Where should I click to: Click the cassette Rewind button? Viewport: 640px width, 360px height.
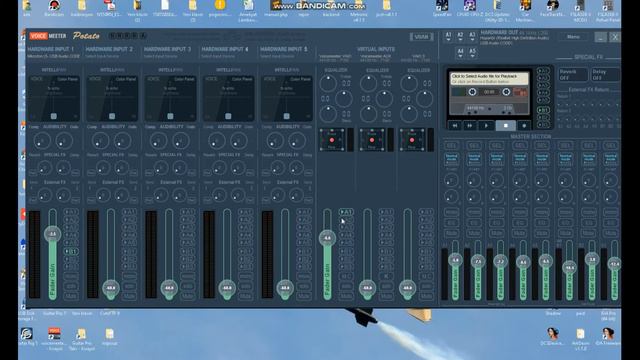click(x=455, y=126)
